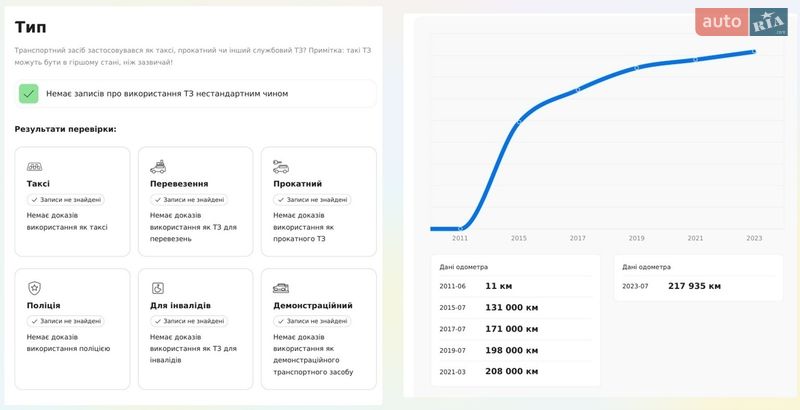The width and height of the screenshot is (800, 410).
Task: Click the taxi icon in Таксі card
Action: coord(34,166)
